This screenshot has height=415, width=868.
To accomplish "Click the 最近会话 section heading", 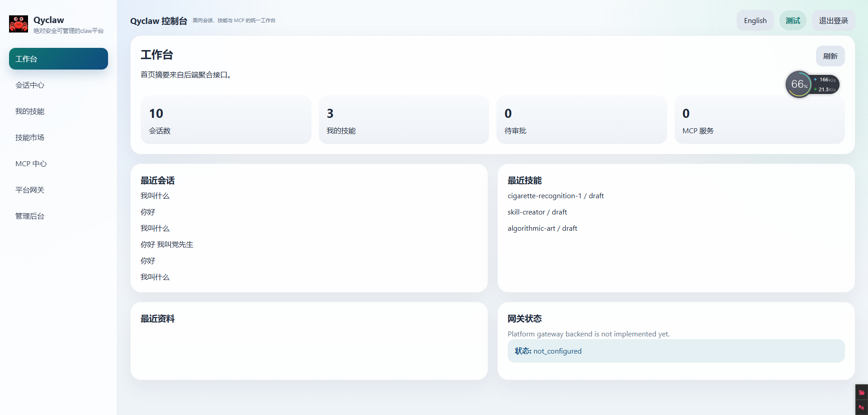I will tap(157, 180).
